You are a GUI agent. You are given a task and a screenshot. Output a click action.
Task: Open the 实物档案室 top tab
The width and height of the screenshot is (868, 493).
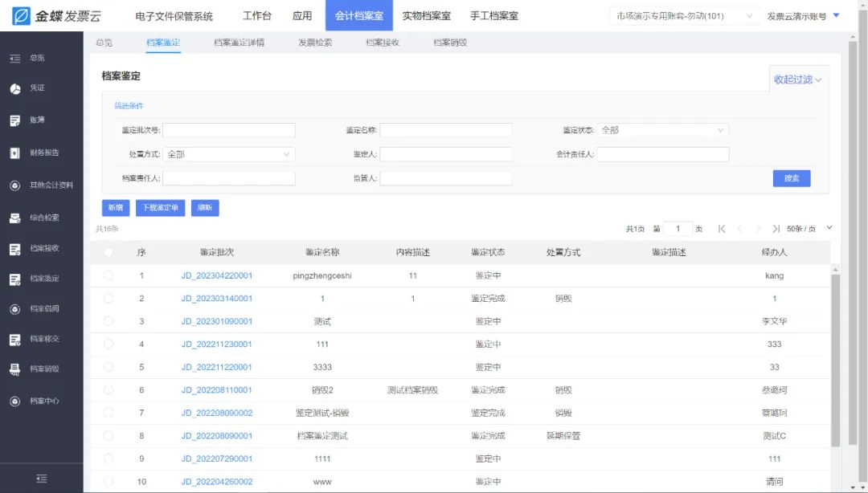426,16
